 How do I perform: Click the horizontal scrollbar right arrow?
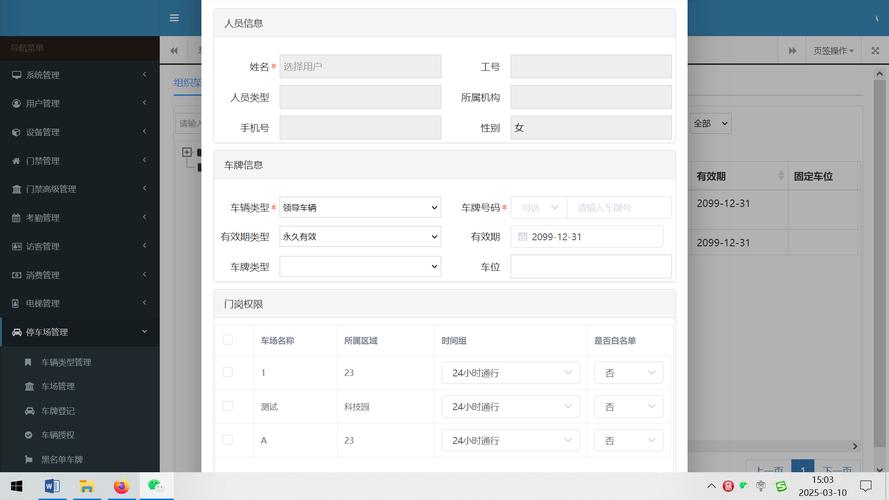(x=855, y=447)
